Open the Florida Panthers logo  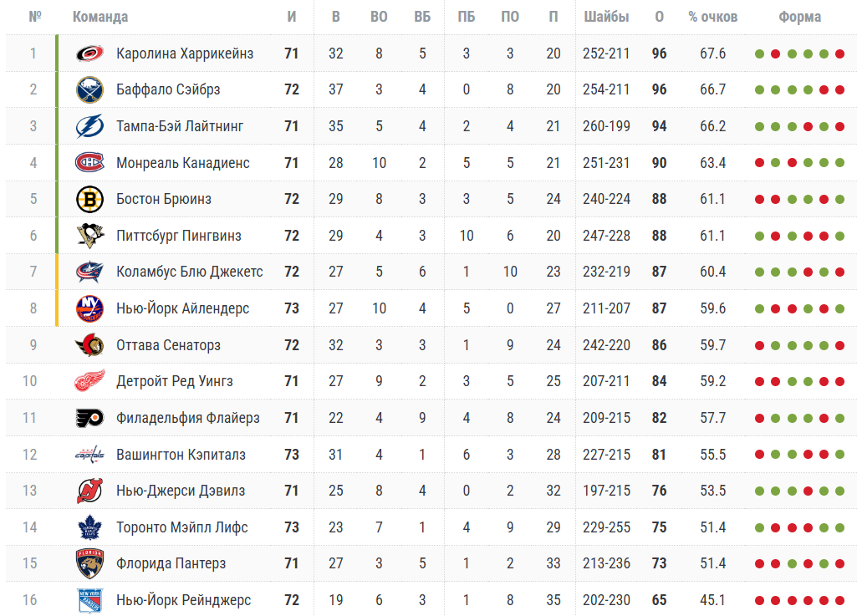click(x=89, y=563)
